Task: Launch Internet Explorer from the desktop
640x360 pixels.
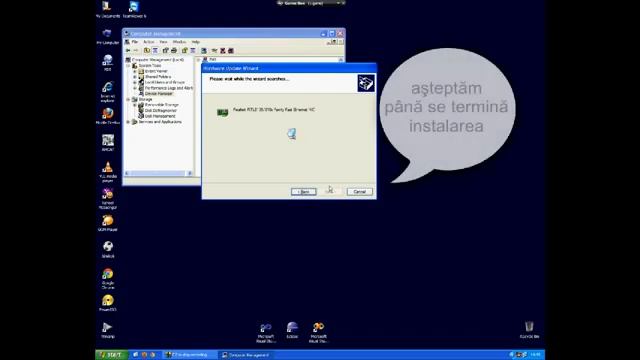Action: (x=108, y=92)
